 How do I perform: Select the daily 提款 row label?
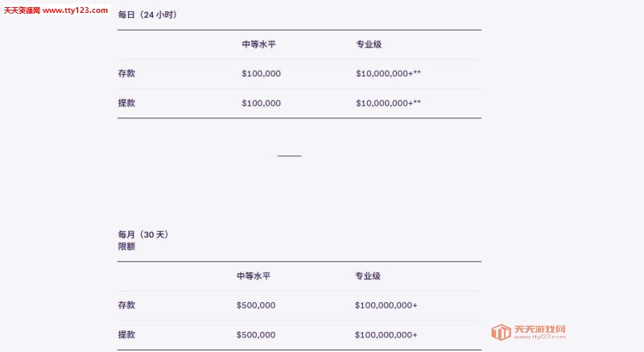tap(126, 103)
